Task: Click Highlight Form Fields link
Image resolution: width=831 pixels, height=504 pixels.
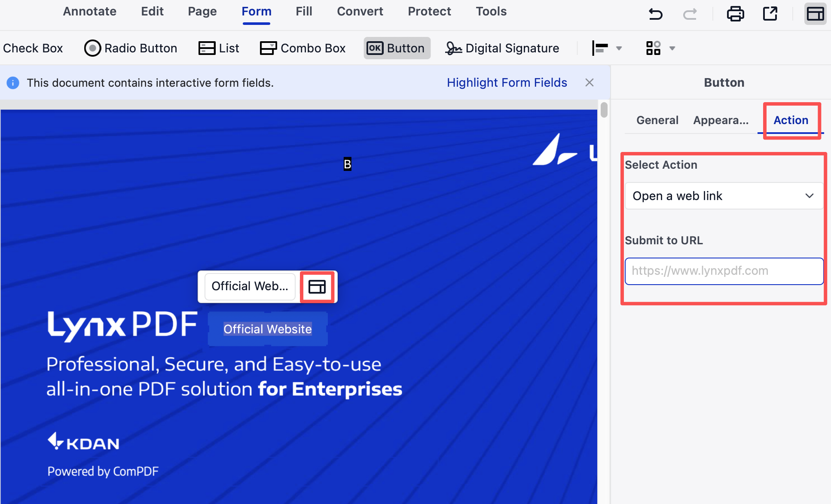Action: 507,82
